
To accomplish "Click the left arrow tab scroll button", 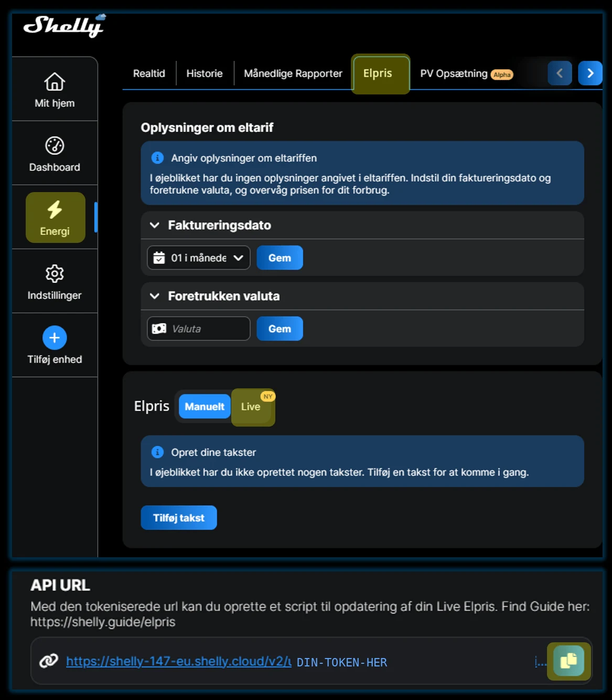I will (560, 73).
